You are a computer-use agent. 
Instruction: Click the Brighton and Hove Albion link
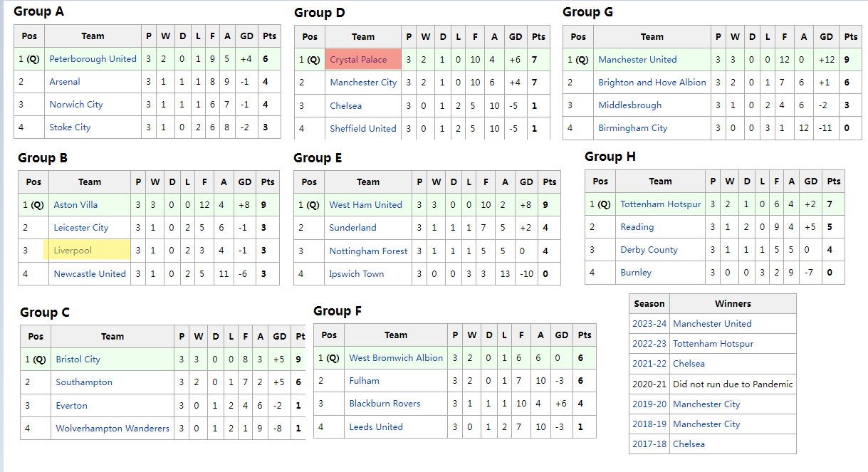pos(652,83)
